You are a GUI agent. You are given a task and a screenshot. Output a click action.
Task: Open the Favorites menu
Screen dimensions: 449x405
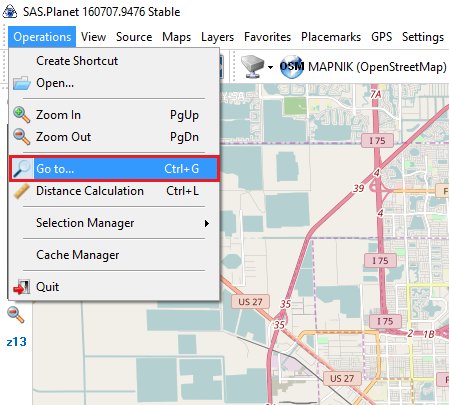pyautogui.click(x=267, y=37)
